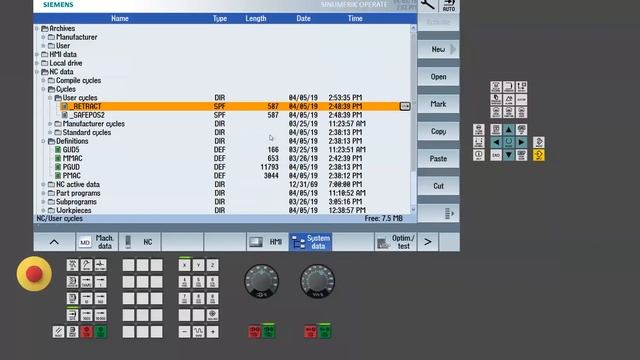Click cursor right arrow key
640x360 pixels.
(521, 142)
